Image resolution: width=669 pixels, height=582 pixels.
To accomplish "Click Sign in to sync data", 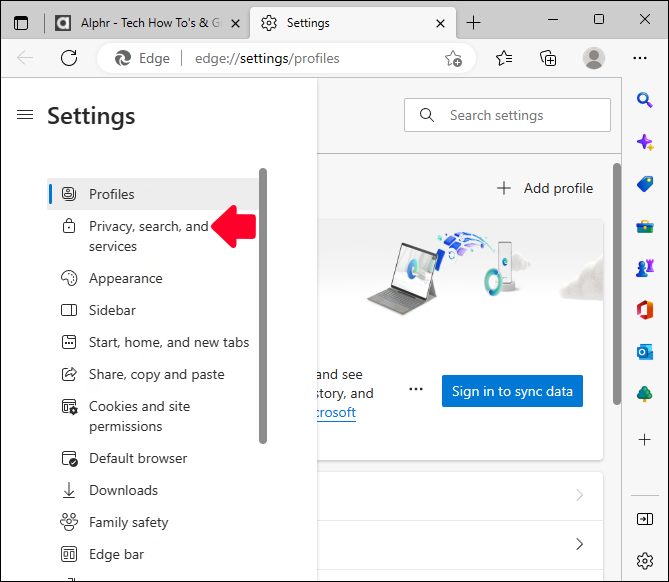I will (x=512, y=391).
